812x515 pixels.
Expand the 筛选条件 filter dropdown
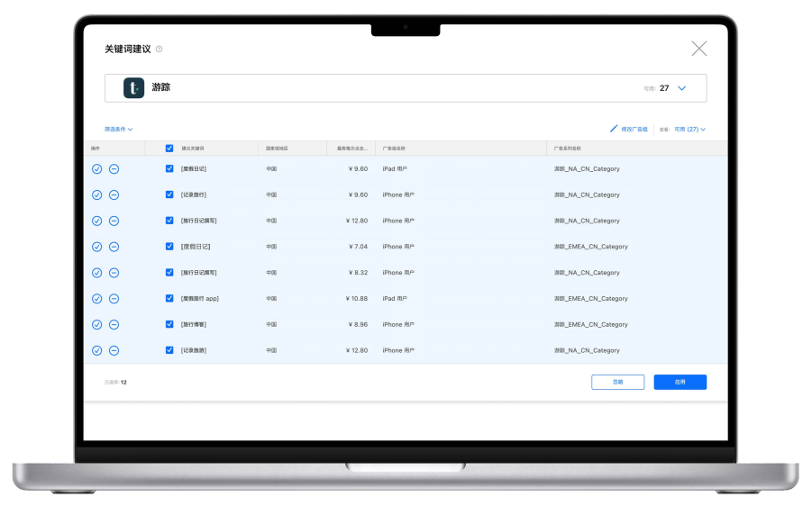(x=119, y=129)
